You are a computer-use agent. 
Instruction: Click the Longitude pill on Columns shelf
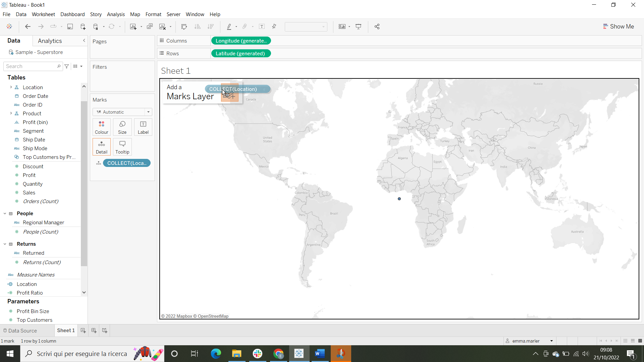(241, 41)
